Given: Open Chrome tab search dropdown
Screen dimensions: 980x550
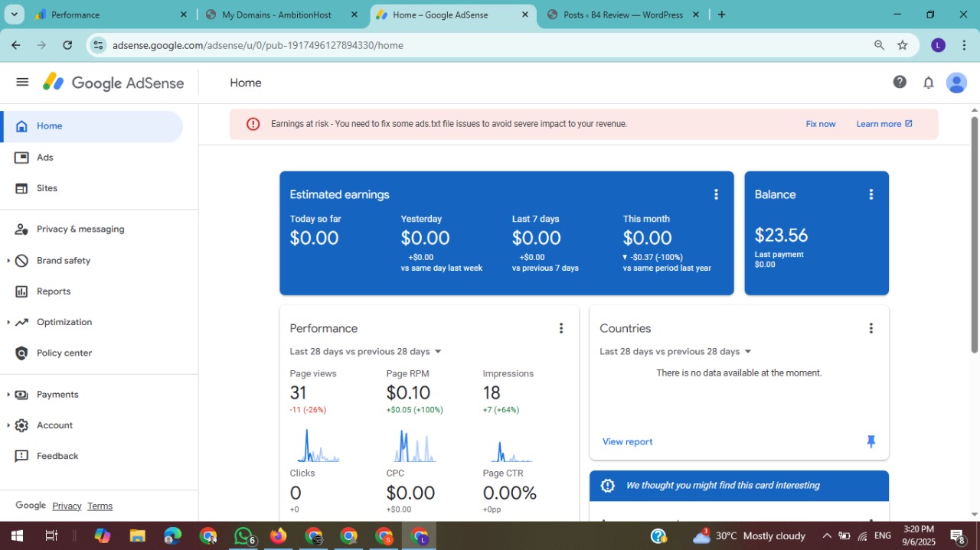Looking at the screenshot, I should coord(15,15).
